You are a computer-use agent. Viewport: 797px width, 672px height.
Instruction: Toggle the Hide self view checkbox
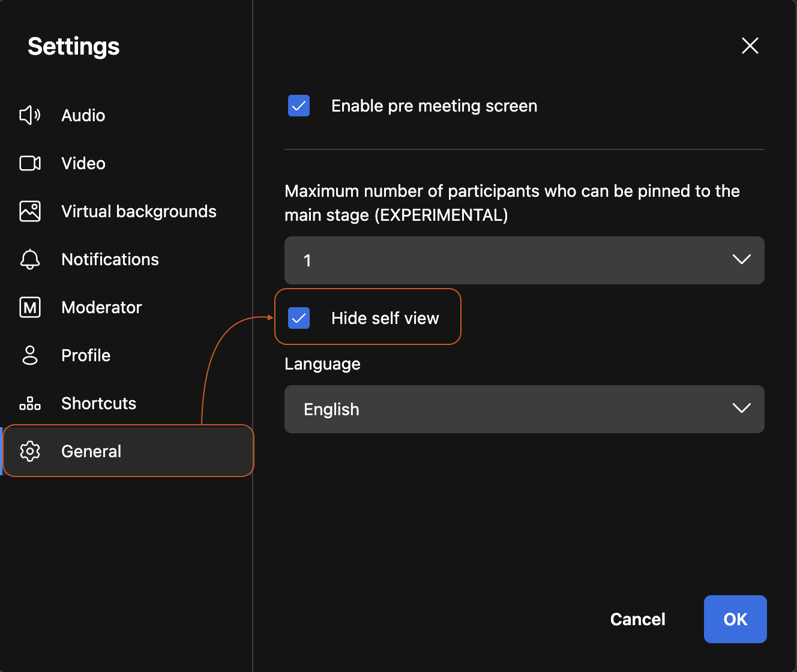(x=299, y=318)
